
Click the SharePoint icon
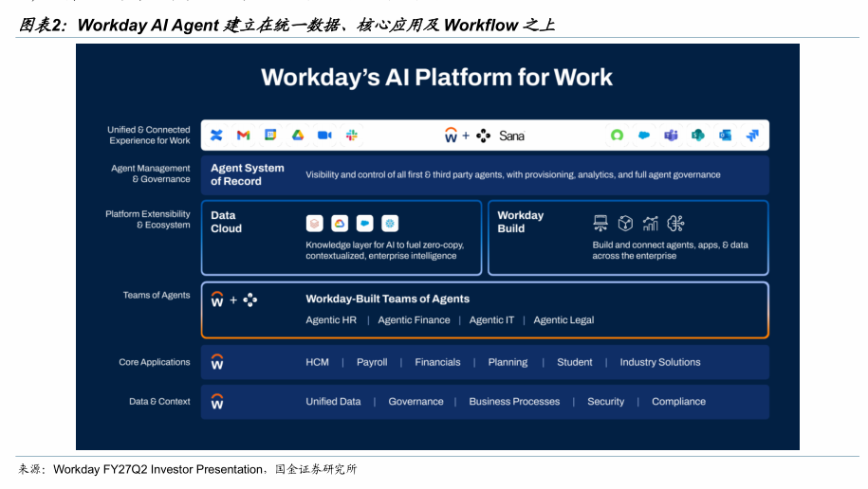698,135
